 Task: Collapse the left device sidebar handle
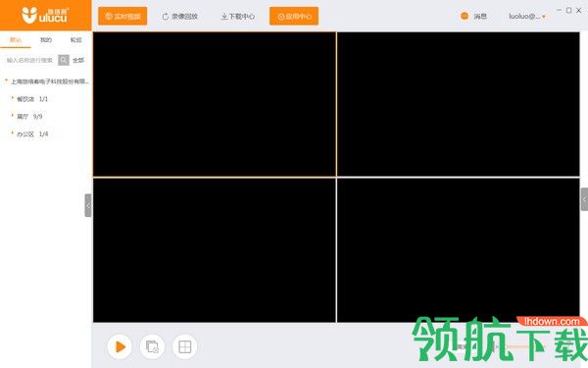(88, 205)
